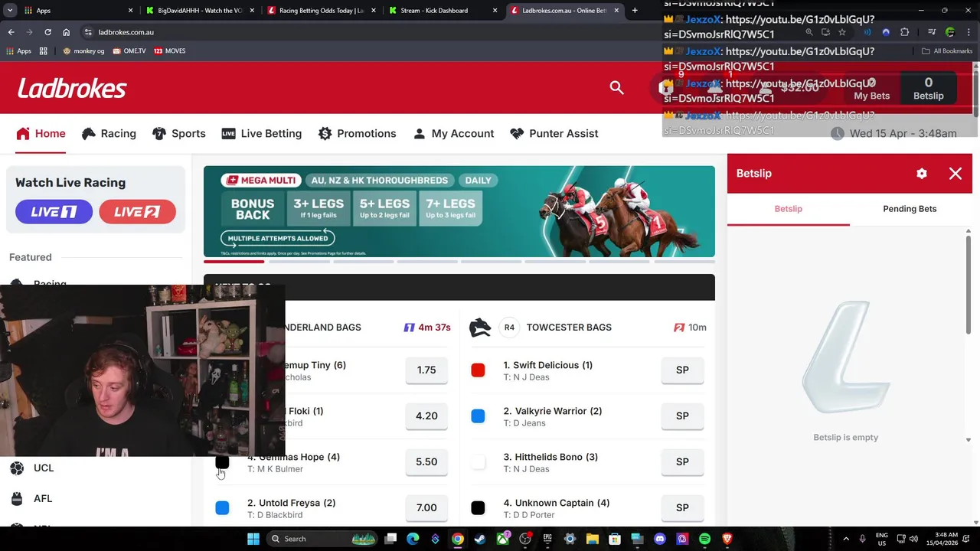
Task: Select the 7.00 odds button
Action: pyautogui.click(x=426, y=508)
